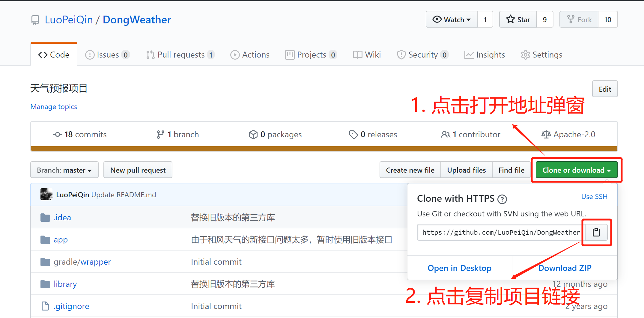The image size is (644, 318).
Task: Open the .idea folder
Action: tap(62, 217)
